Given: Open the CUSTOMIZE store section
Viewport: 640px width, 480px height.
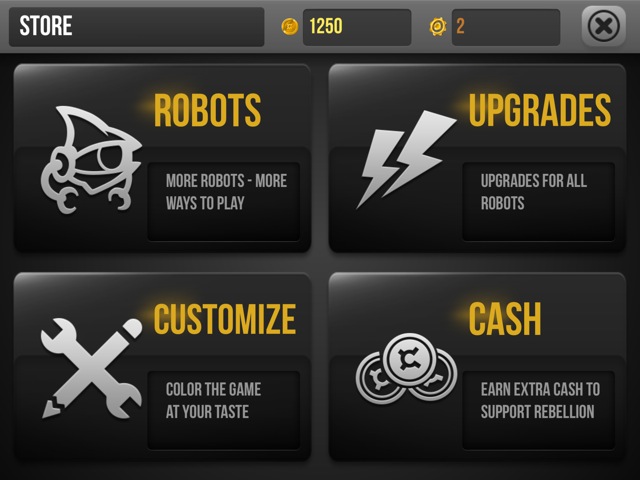Looking at the screenshot, I should coord(162,367).
